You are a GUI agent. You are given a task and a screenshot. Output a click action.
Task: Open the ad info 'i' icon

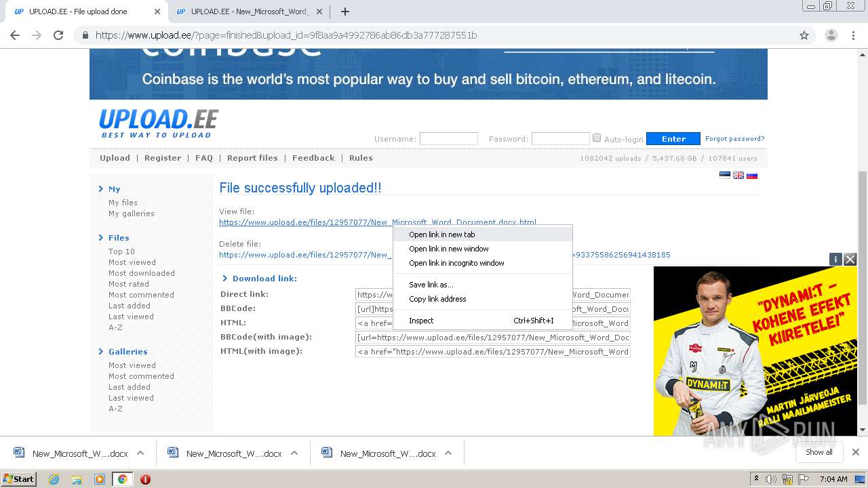click(835, 259)
